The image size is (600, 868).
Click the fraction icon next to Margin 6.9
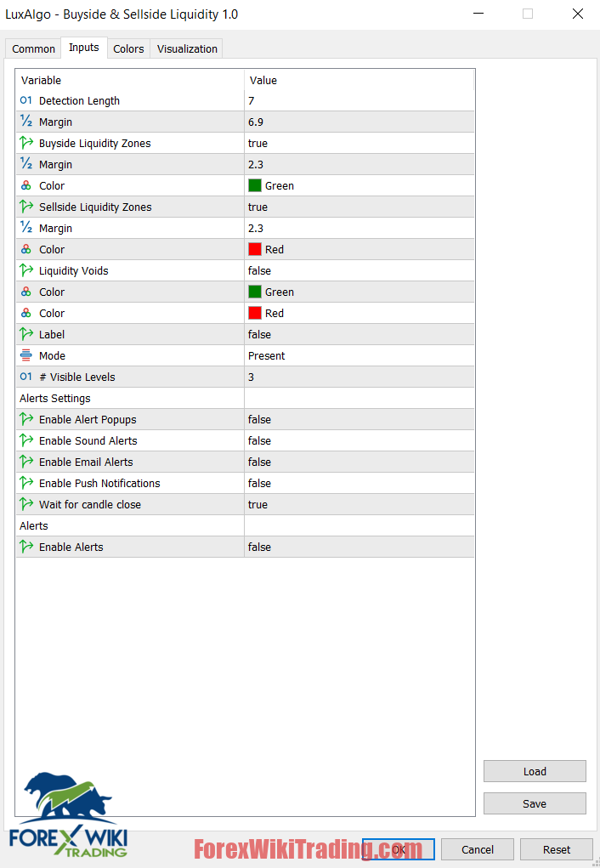tap(26, 122)
